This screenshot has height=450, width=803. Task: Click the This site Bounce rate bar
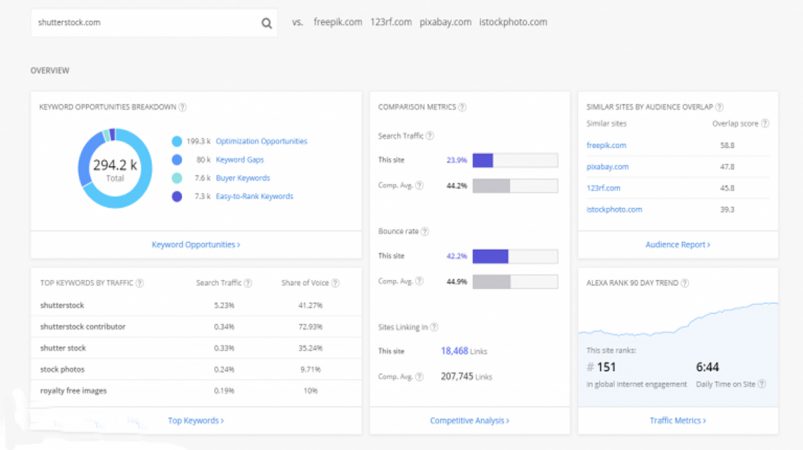point(515,256)
